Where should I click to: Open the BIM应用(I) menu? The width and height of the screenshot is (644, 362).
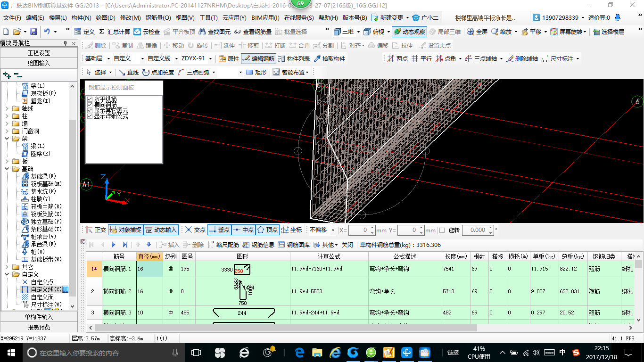[265, 17]
